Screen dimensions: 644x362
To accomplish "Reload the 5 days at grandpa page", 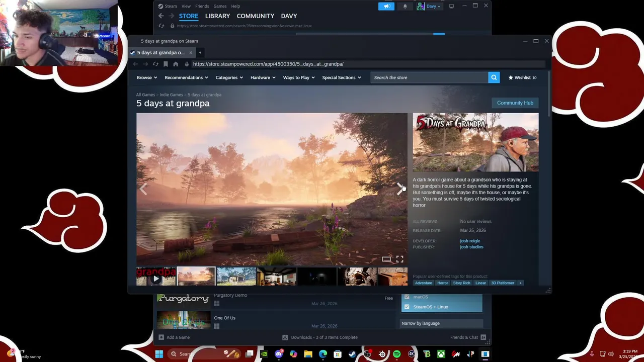I will (x=155, y=64).
